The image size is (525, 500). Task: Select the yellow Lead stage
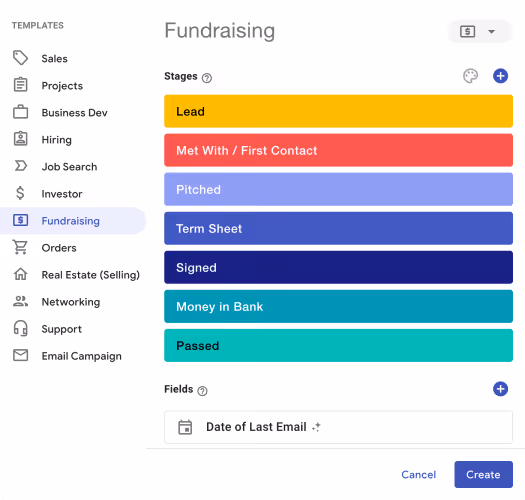click(338, 111)
